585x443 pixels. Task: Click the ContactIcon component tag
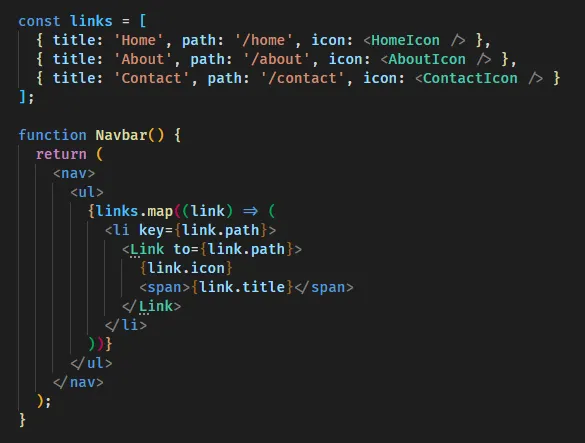pyautogui.click(x=479, y=78)
